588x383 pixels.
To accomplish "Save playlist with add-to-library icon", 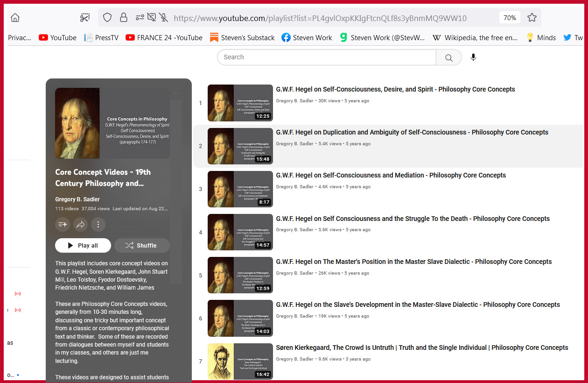I will [63, 225].
